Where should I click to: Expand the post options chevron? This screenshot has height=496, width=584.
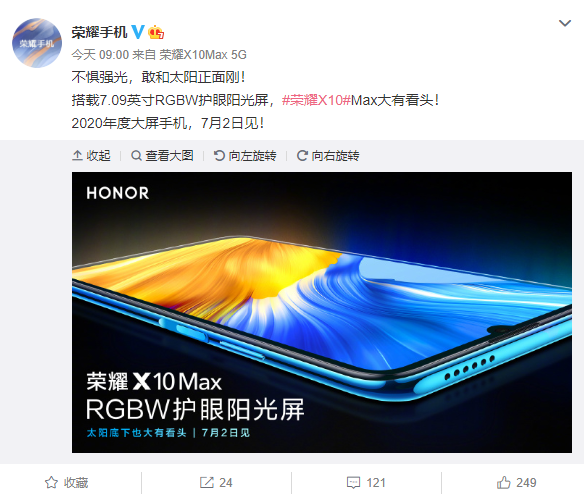point(565,23)
